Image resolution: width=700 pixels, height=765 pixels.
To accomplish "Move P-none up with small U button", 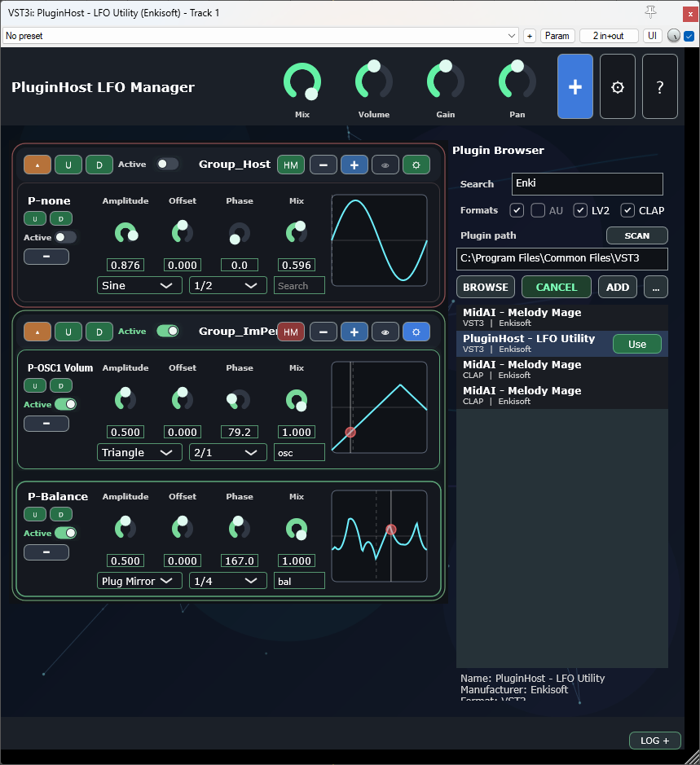I will pos(35,218).
